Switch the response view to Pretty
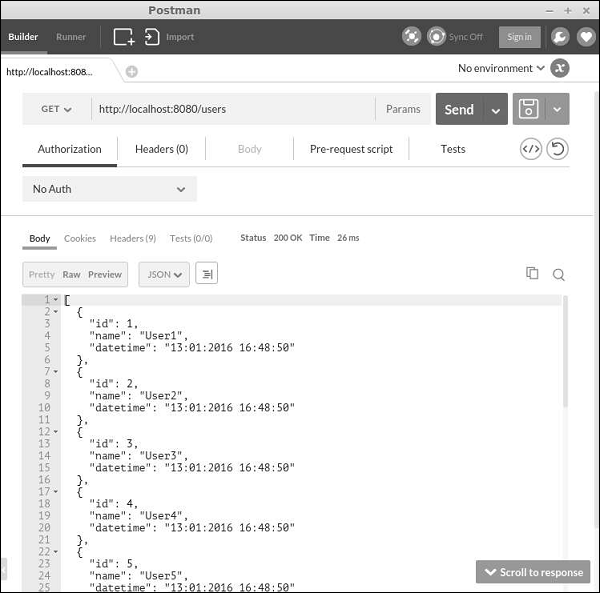The image size is (600, 593). click(x=42, y=274)
